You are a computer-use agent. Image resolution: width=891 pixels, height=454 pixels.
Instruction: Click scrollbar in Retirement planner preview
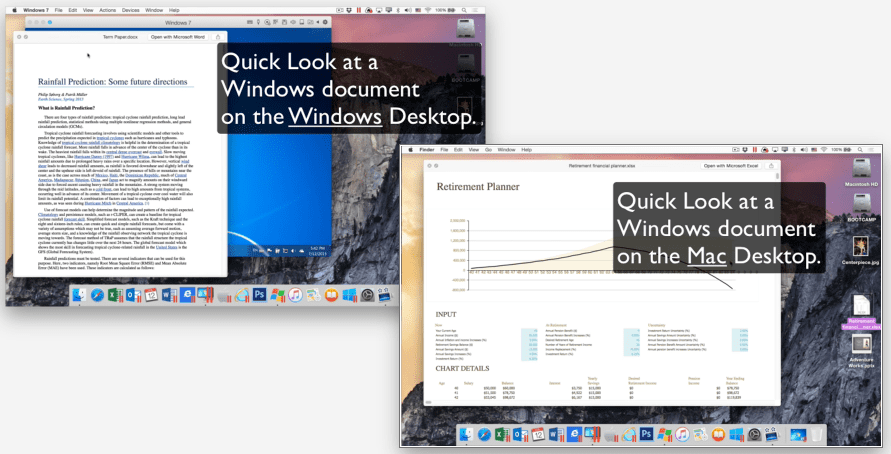pyautogui.click(x=777, y=176)
